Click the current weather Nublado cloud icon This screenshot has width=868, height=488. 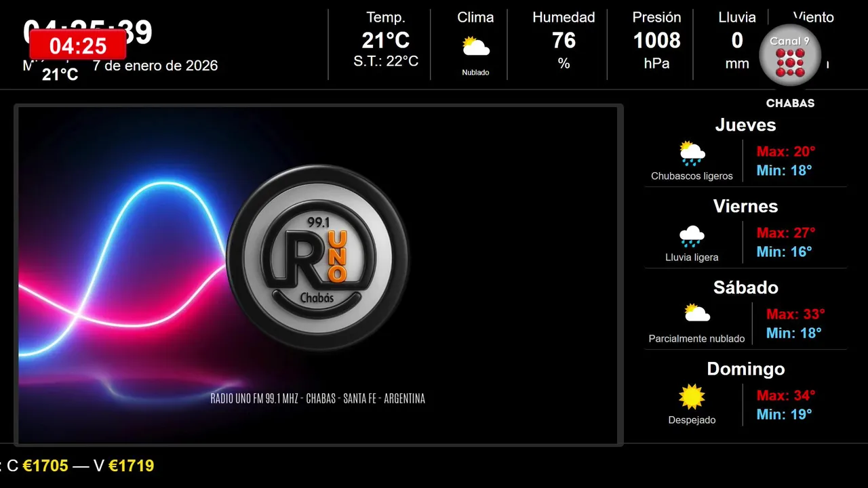(x=475, y=47)
